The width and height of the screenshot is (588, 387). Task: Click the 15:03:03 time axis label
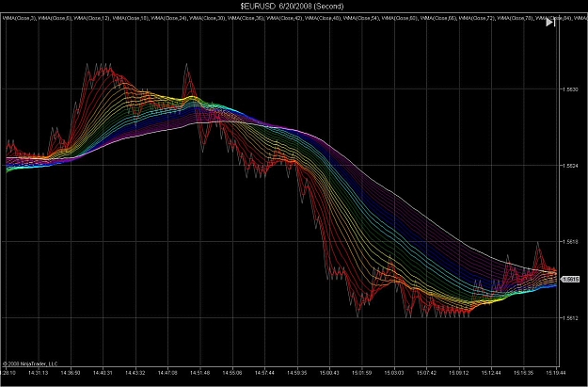[394, 373]
